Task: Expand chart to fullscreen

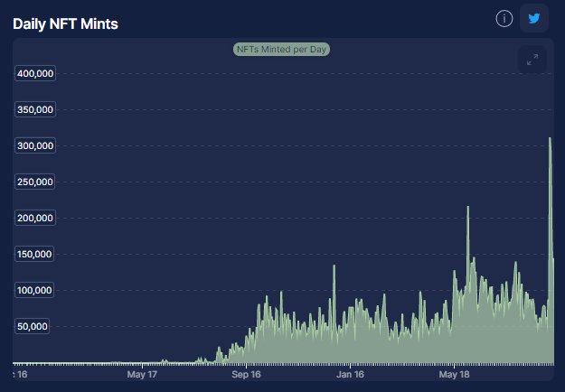Action: [x=532, y=60]
